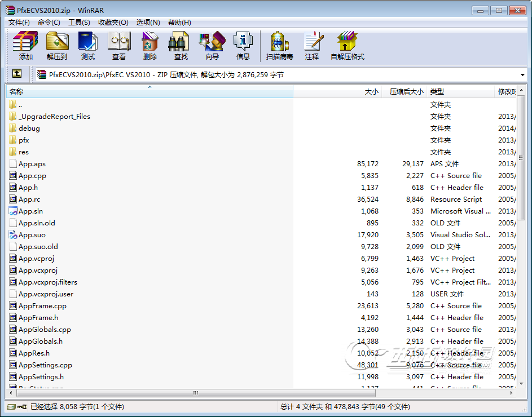
Task: Click the horizontal scrollbar thumb
Action: [x=196, y=393]
